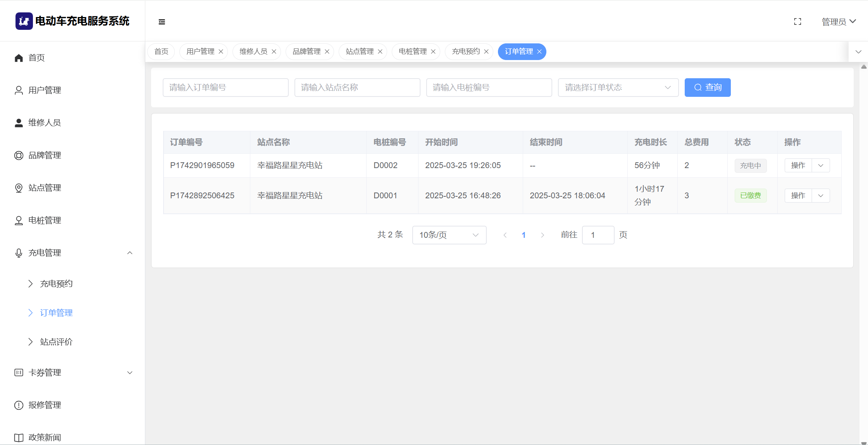Open 品牌管理 via its sidebar icon

[19, 155]
